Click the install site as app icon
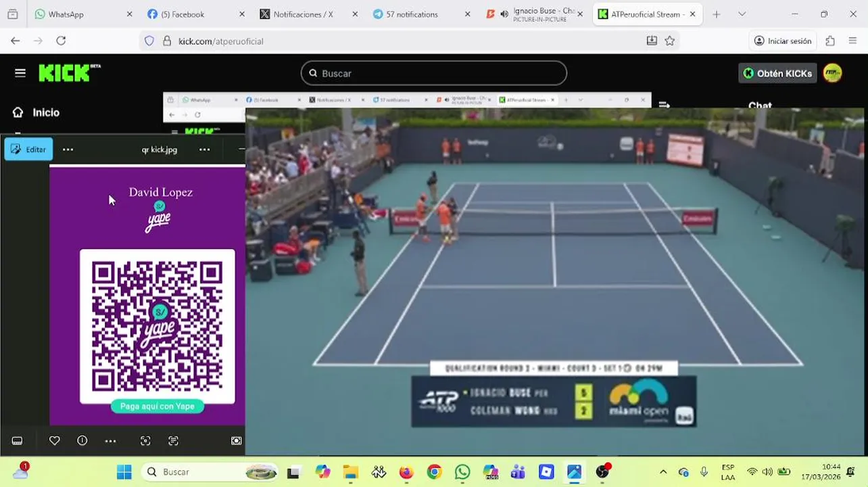The width and height of the screenshot is (868, 487). pos(652,41)
